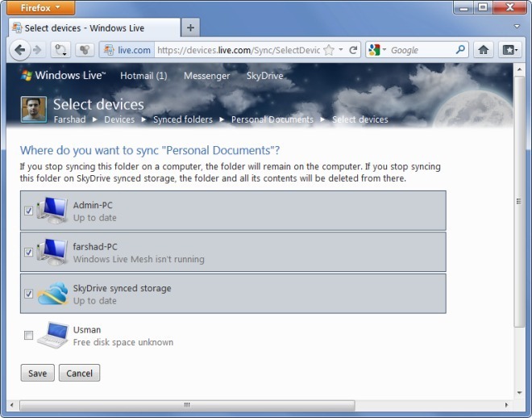Switch to the Select devices - Windows Live tab
The image size is (532, 418).
click(x=94, y=28)
